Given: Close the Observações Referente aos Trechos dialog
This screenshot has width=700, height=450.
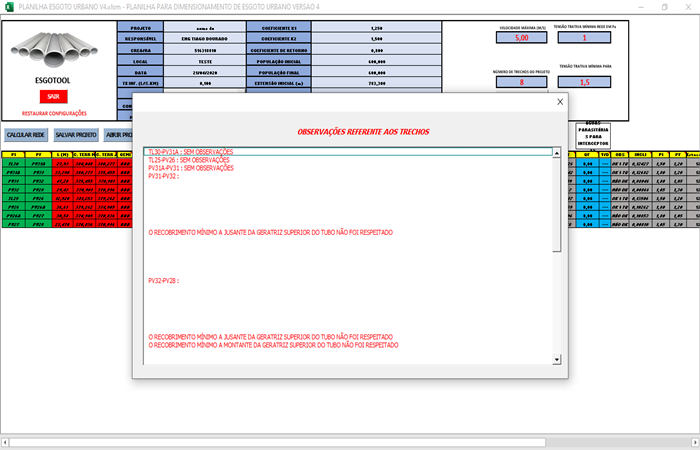Looking at the screenshot, I should tap(559, 102).
